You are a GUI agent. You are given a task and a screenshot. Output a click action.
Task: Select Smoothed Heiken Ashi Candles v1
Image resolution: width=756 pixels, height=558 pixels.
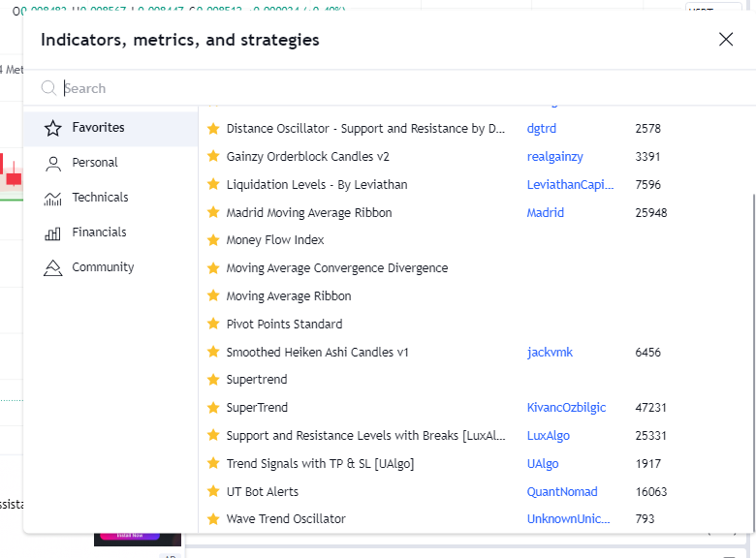coord(317,352)
